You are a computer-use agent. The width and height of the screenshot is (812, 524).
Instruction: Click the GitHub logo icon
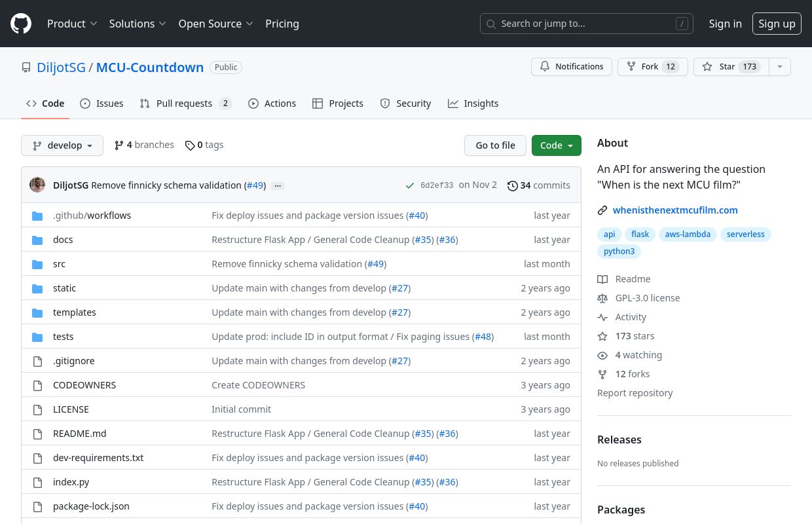coord(21,24)
